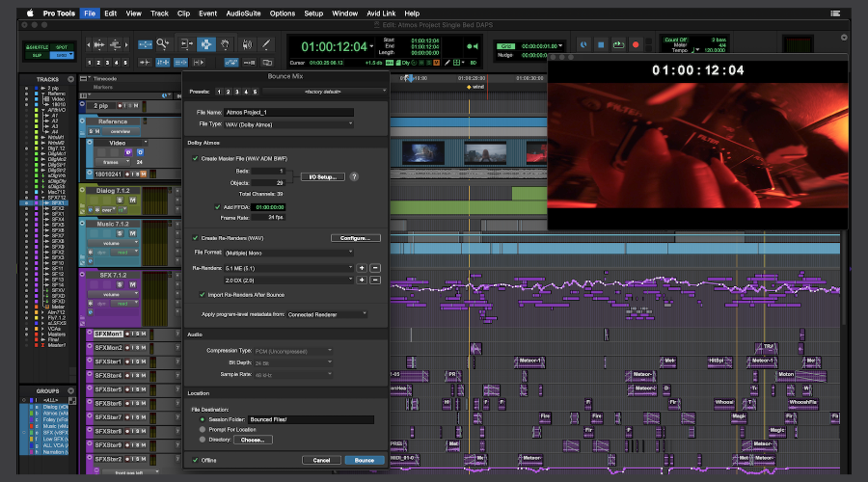Viewport: 868px width, 482px height.
Task: Open the Sample Rate dropdown
Action: tap(293, 375)
